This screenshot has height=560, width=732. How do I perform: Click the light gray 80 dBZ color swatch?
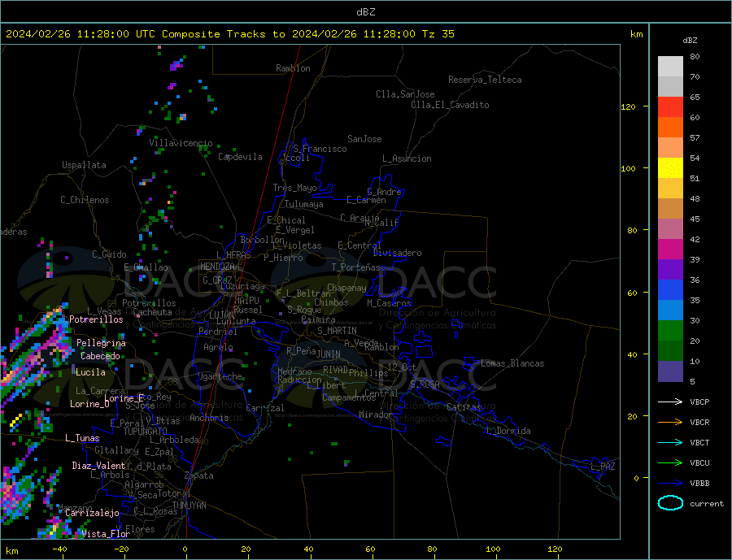point(670,67)
